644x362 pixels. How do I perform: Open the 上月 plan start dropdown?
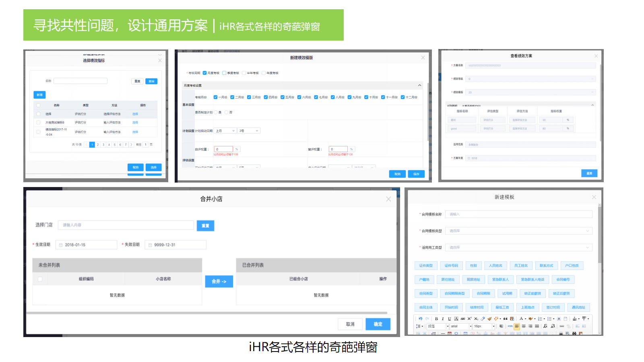tap(225, 131)
